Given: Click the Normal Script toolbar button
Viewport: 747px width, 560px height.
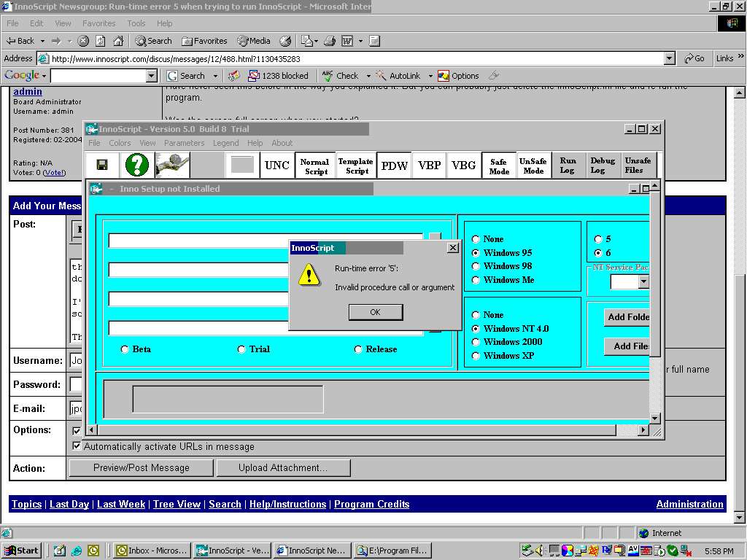Looking at the screenshot, I should pyautogui.click(x=315, y=166).
